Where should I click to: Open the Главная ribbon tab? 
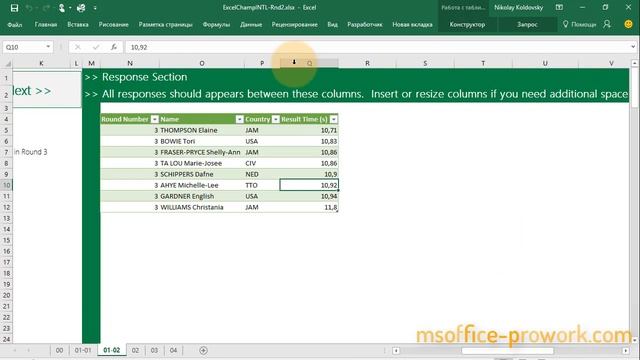pos(46,24)
